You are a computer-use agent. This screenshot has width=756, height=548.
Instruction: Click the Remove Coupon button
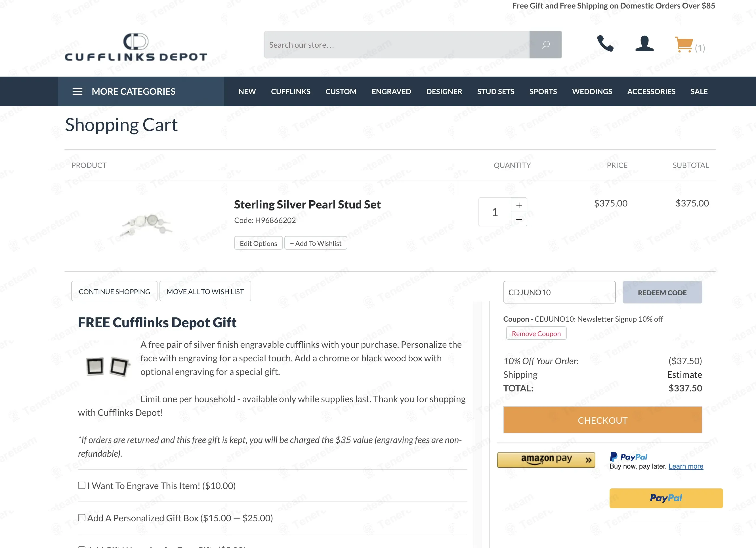[x=536, y=334]
